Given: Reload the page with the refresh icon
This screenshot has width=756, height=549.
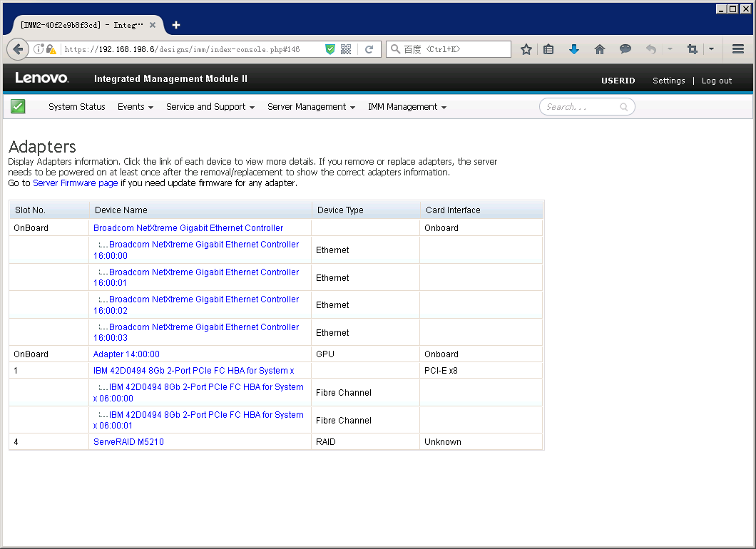Looking at the screenshot, I should coord(369,49).
